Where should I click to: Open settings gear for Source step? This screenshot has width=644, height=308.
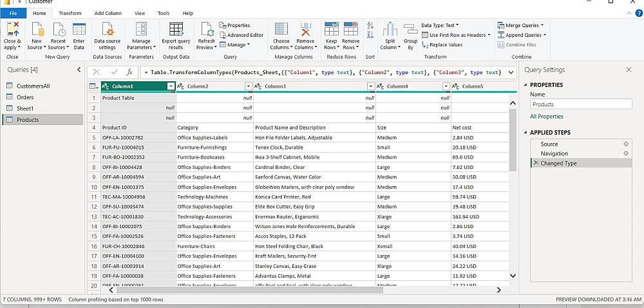(625, 144)
